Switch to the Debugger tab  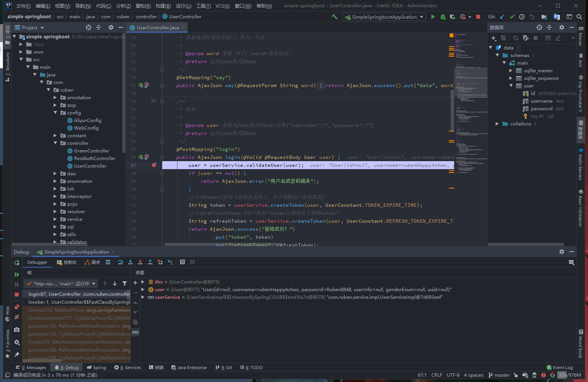tap(37, 262)
